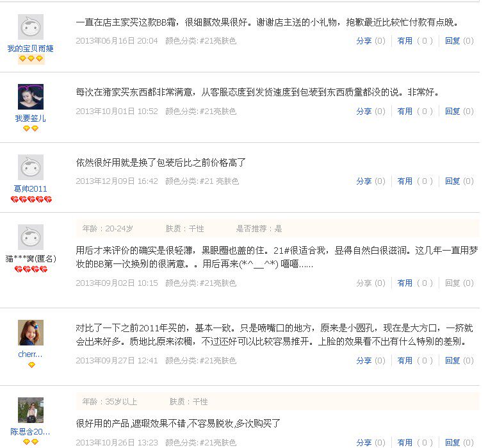The width and height of the screenshot is (488, 448).
Task: Click default avatar icon of 葛帅2011
Action: click(x=31, y=167)
